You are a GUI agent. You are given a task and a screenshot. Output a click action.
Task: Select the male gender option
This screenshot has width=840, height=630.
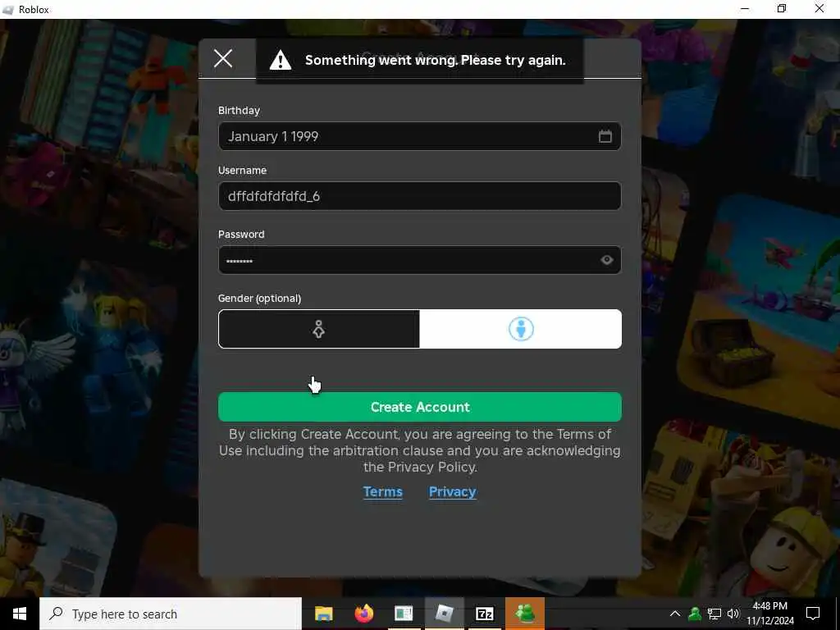(521, 329)
